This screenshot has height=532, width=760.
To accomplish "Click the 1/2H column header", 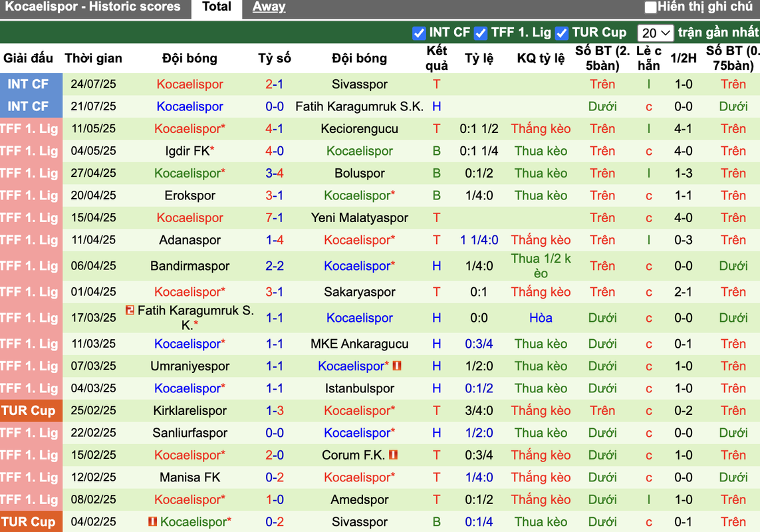I will (684, 59).
